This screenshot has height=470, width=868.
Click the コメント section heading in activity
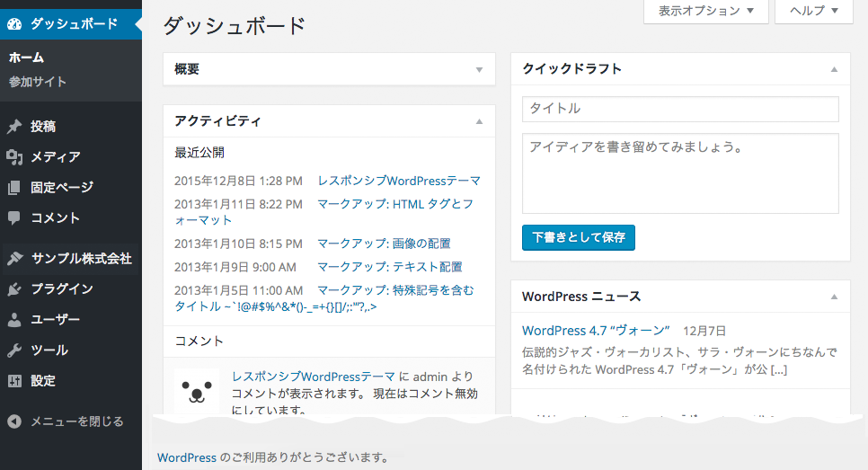click(x=199, y=341)
